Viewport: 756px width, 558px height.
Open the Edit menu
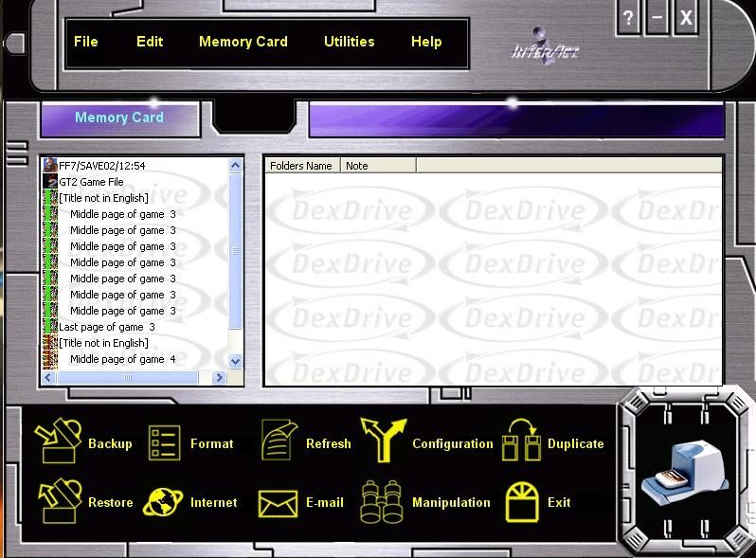tap(150, 42)
